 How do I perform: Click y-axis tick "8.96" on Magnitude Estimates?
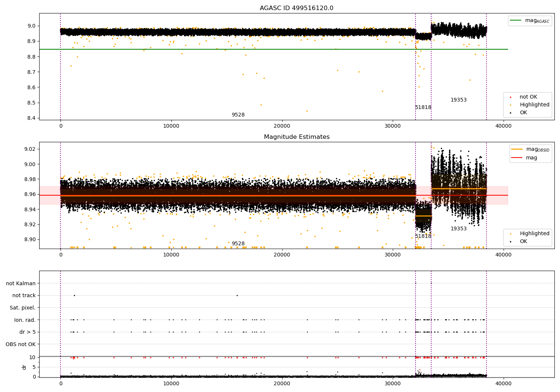[x=31, y=195]
